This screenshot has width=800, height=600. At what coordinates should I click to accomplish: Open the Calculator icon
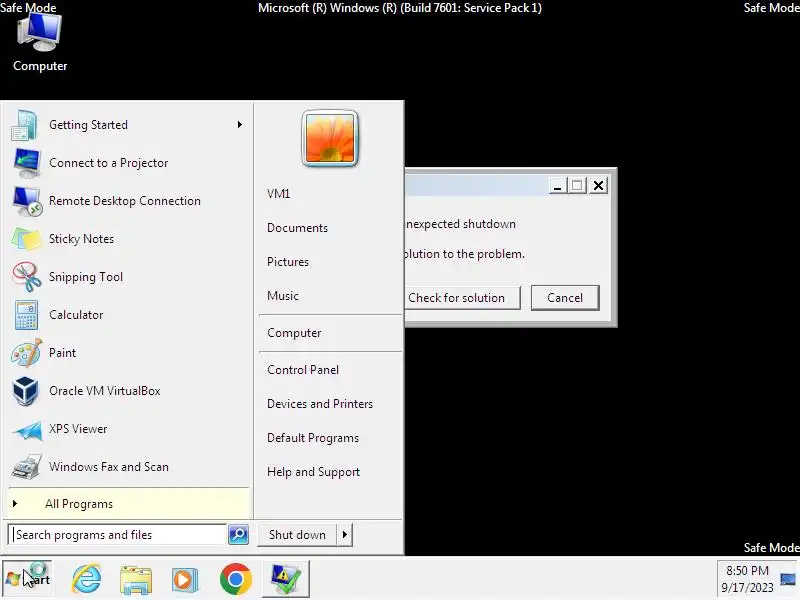pyautogui.click(x=26, y=315)
